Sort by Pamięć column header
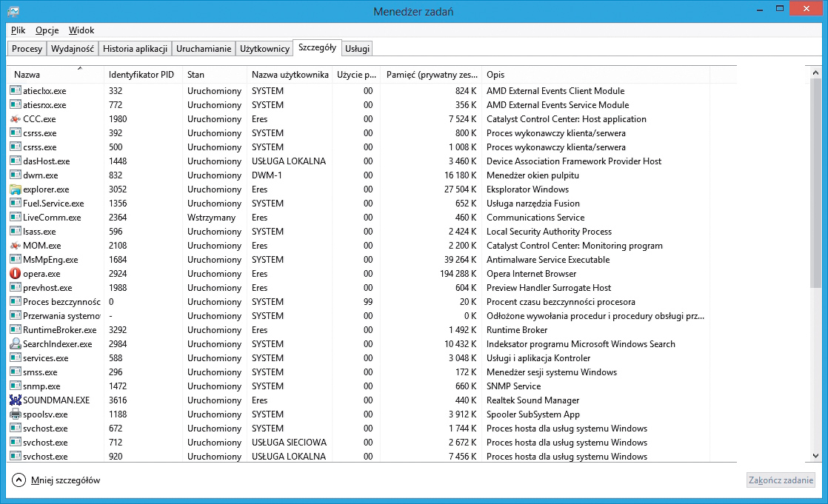 (x=431, y=75)
